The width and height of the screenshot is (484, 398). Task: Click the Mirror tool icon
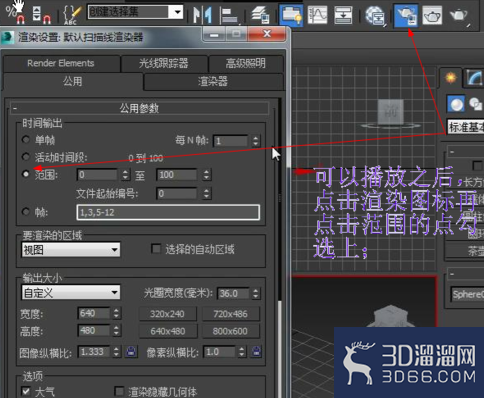(203, 15)
